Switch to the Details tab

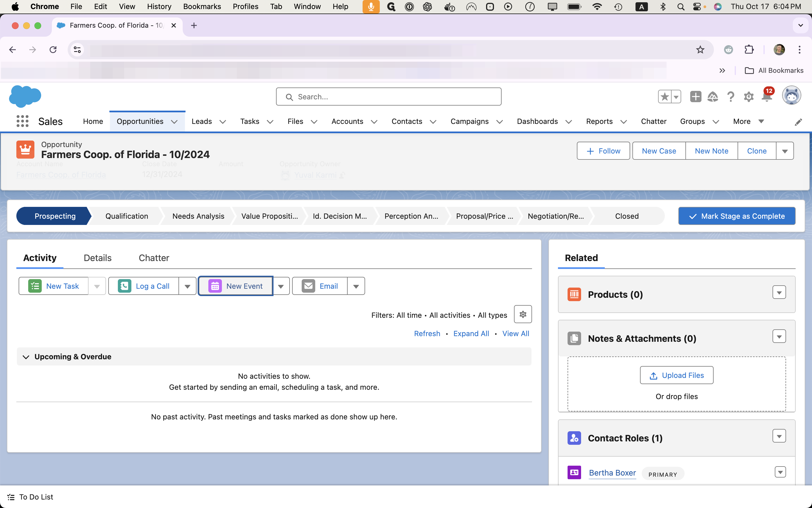coord(98,258)
